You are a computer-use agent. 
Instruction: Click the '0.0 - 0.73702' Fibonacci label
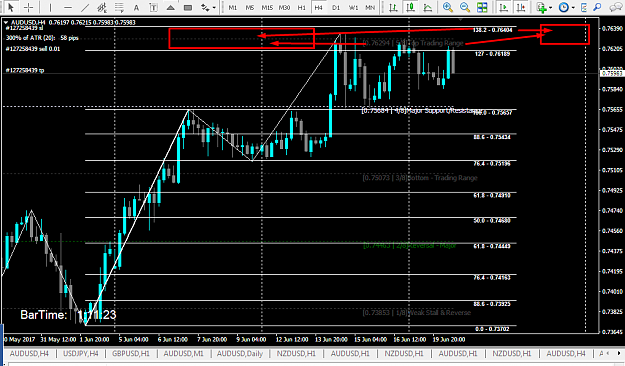click(492, 329)
